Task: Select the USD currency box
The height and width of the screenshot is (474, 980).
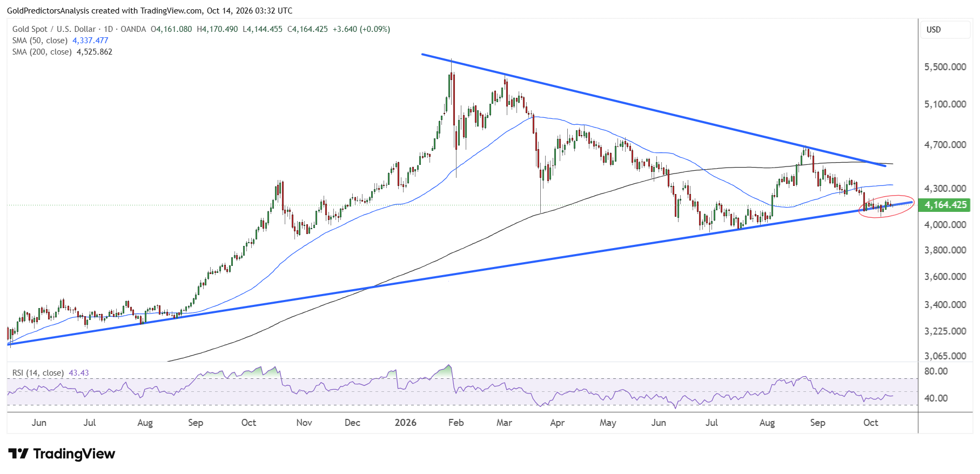Action: tap(945, 30)
